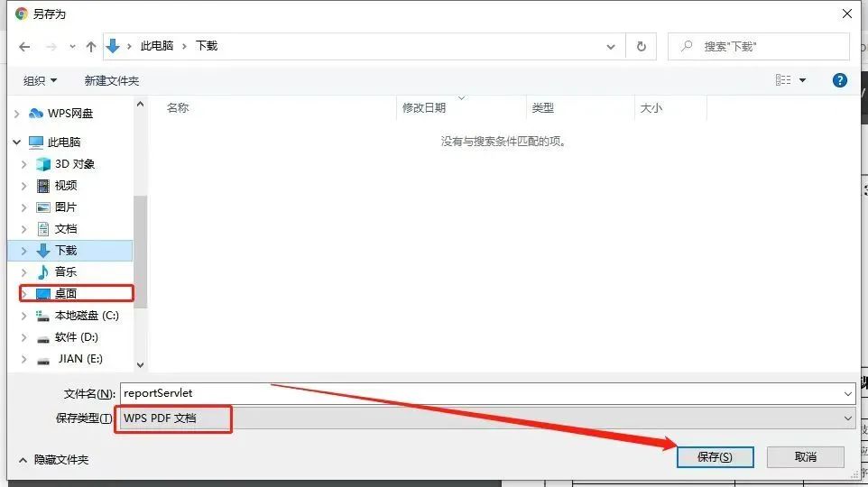
Task: Click 新建文件夹 in the toolbar
Action: click(112, 80)
